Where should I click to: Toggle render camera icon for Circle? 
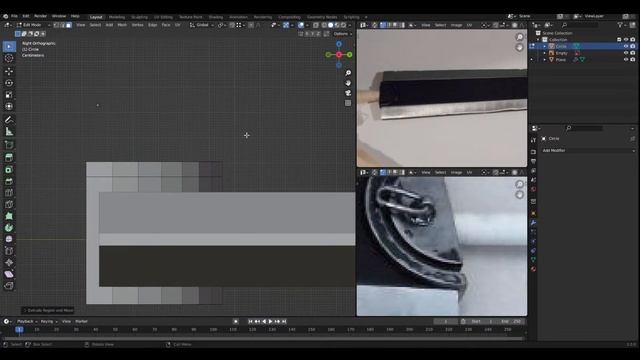[633, 47]
